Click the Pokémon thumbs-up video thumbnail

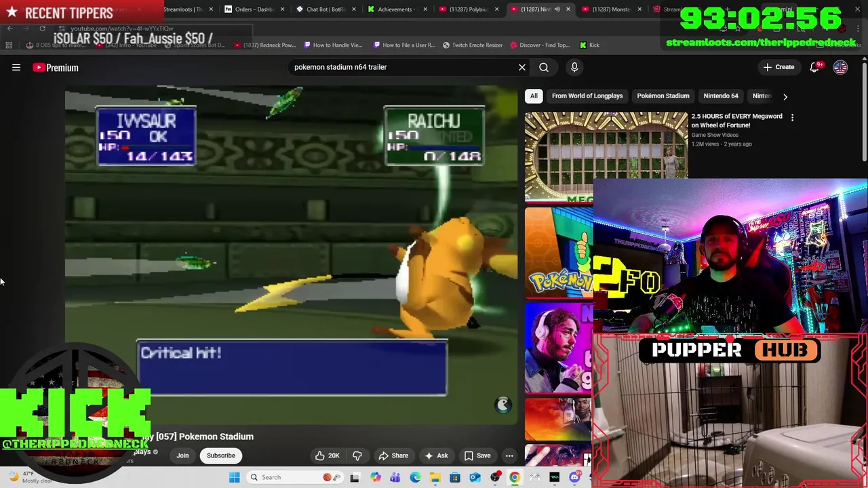[x=559, y=251]
